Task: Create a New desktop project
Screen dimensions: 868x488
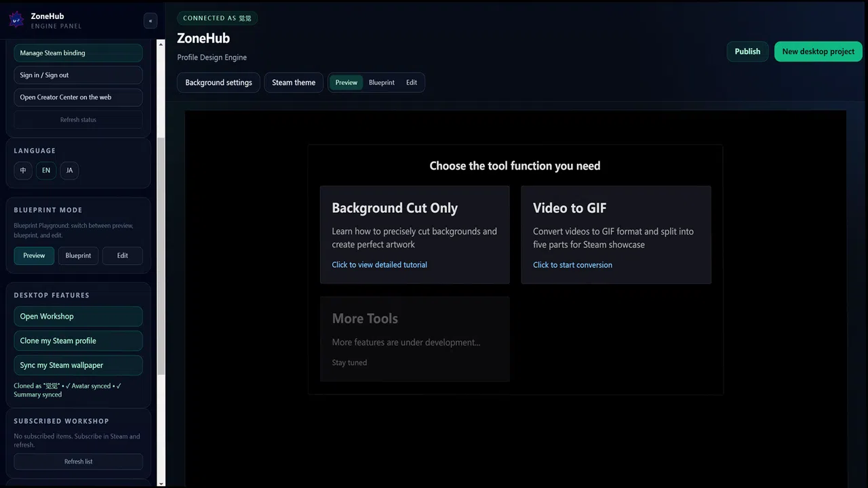Action: 818,52
